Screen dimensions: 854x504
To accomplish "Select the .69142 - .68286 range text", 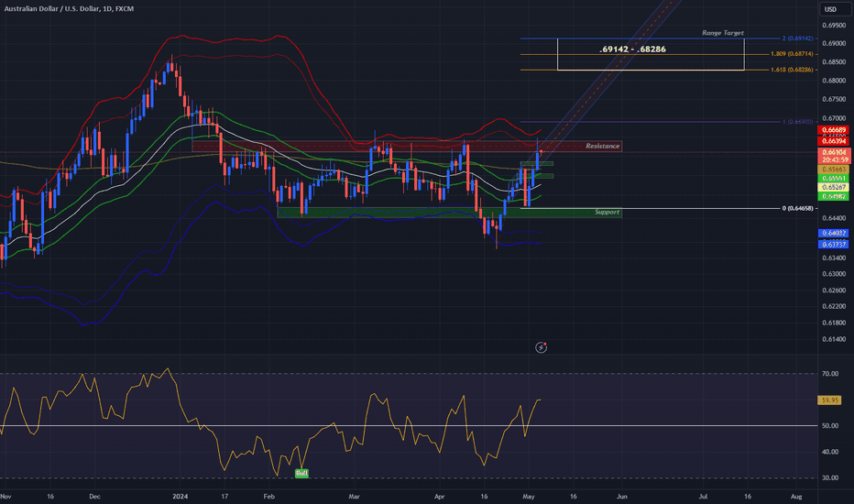I will (x=632, y=49).
